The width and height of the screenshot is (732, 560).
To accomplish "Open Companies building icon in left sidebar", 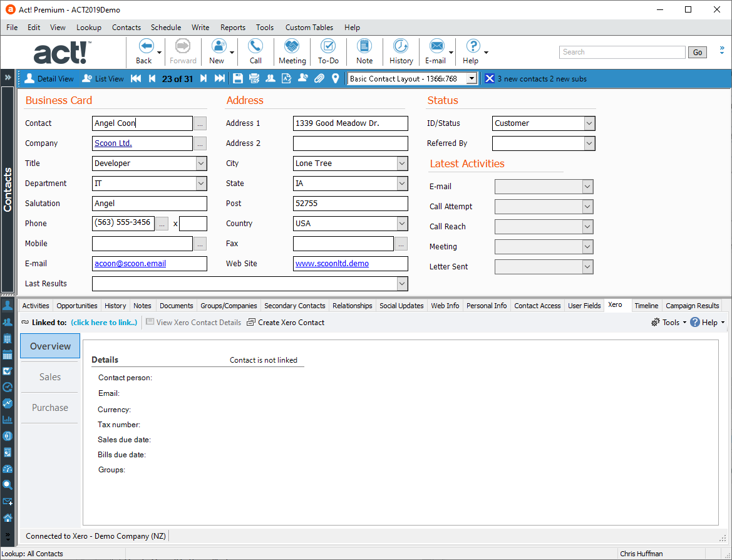I will (8, 339).
